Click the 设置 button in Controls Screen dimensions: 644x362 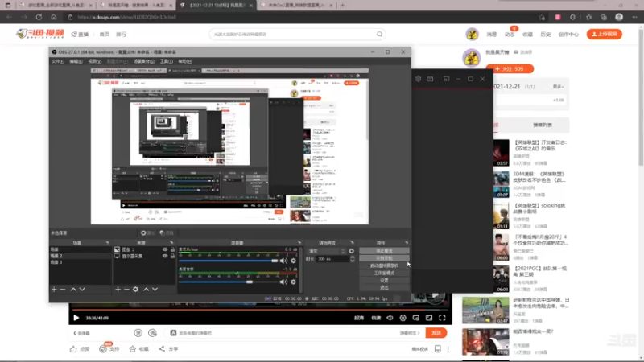(x=384, y=280)
